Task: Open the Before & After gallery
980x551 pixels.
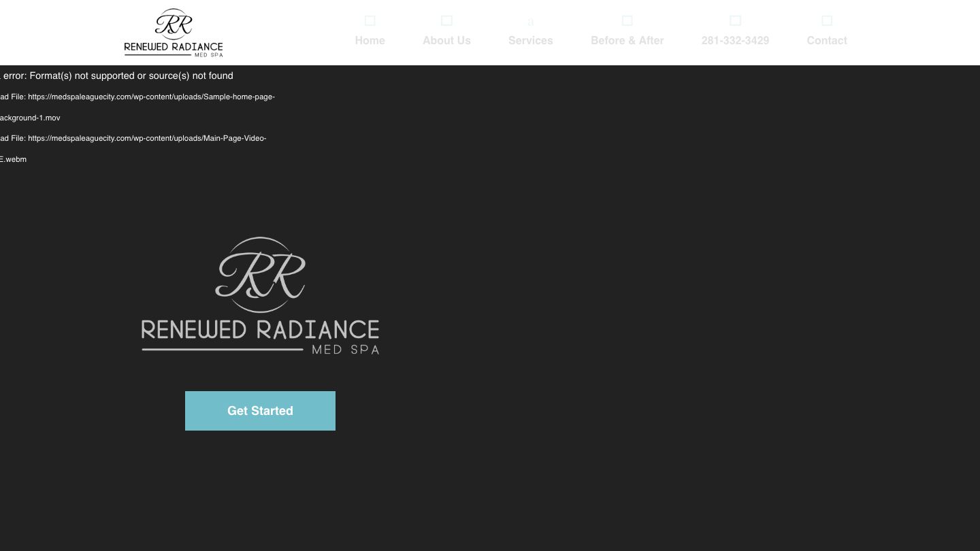Action: (x=627, y=40)
